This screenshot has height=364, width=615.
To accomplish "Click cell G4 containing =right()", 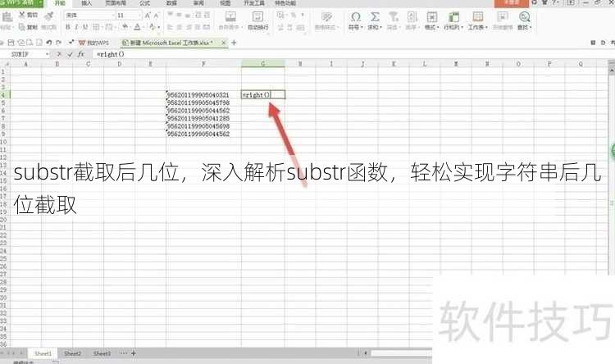I will click(263, 95).
